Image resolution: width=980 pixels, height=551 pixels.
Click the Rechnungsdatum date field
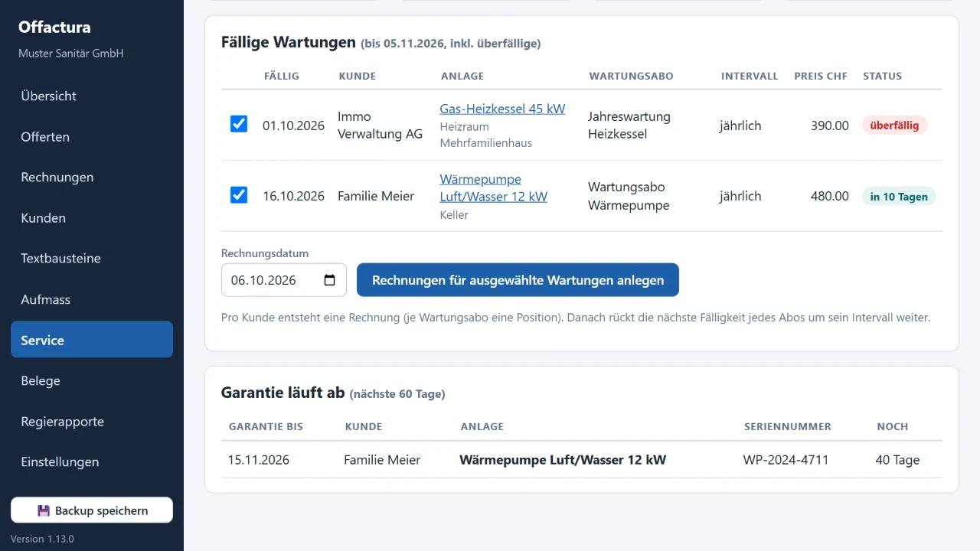pos(284,280)
